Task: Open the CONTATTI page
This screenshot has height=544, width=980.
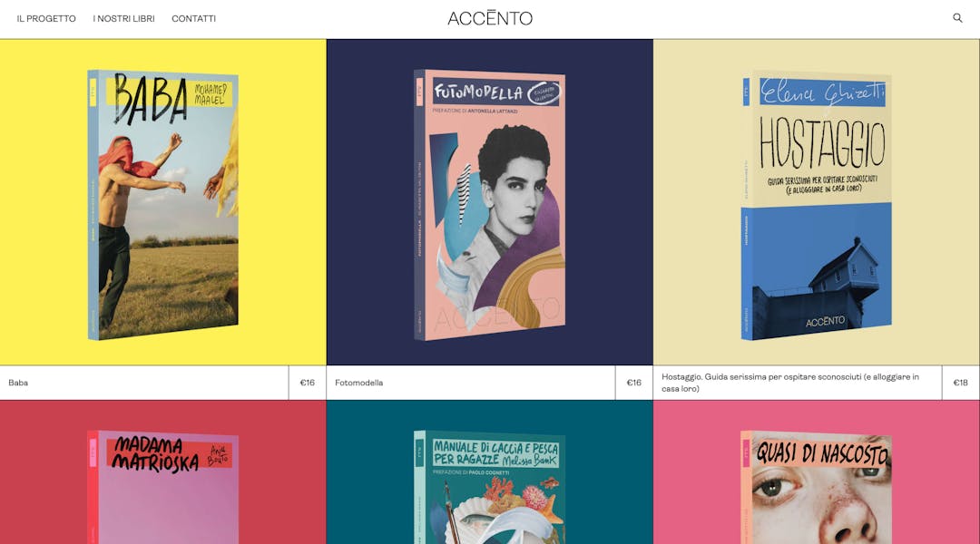Action: tap(194, 19)
